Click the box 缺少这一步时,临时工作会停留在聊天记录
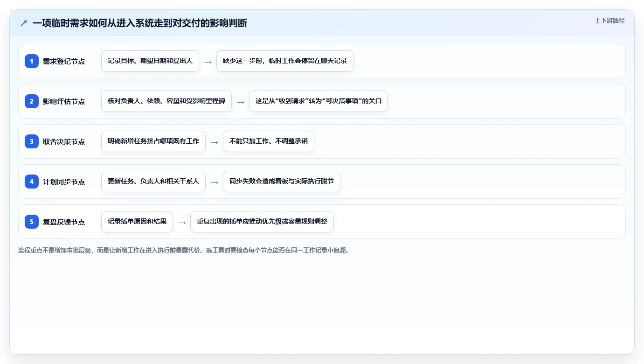The image size is (644, 364). point(285,61)
